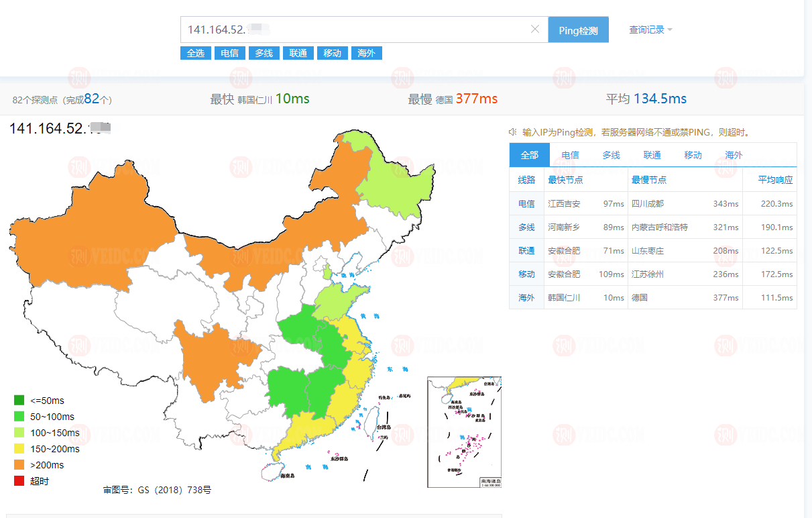
Task: Click the speaker icon next to the ping tip
Action: click(511, 132)
